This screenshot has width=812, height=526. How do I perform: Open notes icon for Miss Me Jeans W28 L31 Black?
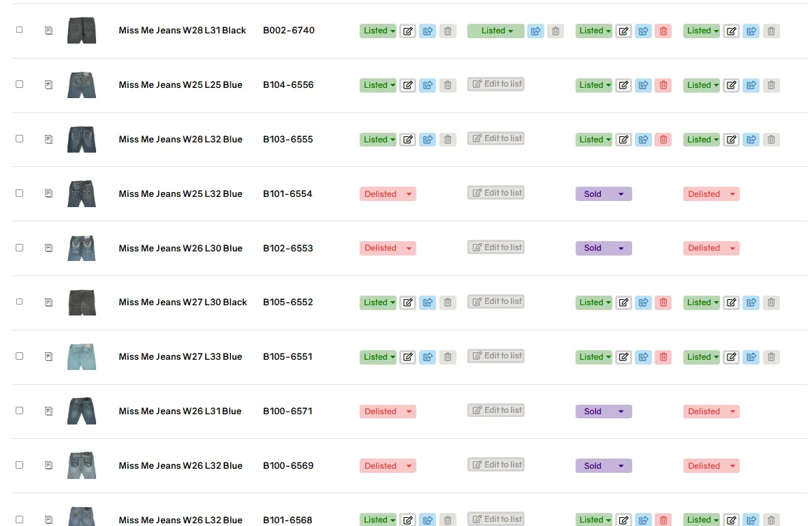(x=48, y=31)
